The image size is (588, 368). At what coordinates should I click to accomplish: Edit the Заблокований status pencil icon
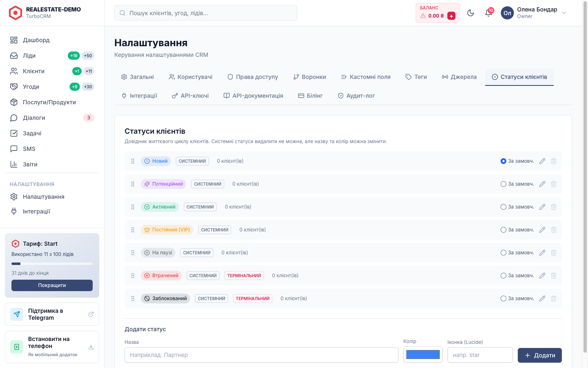[x=542, y=298]
